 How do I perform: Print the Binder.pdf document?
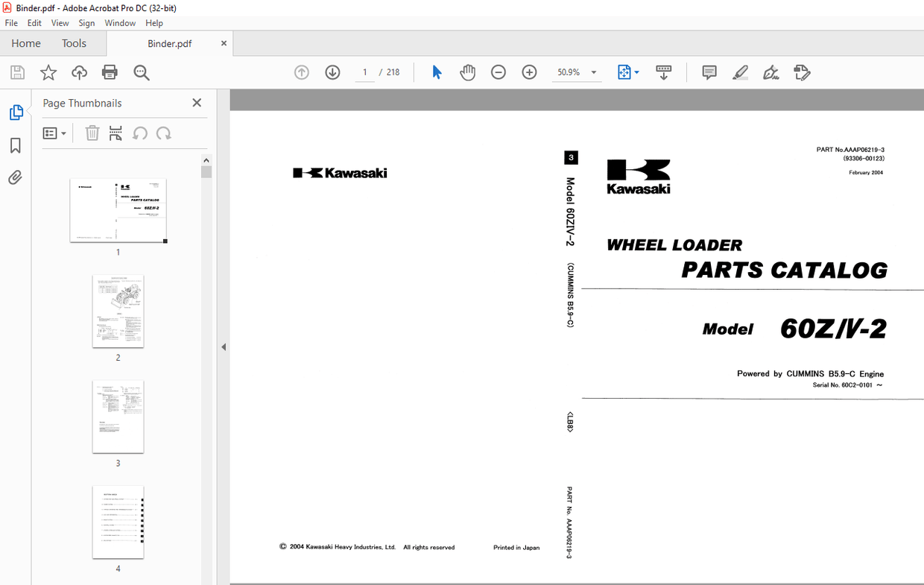pos(110,72)
